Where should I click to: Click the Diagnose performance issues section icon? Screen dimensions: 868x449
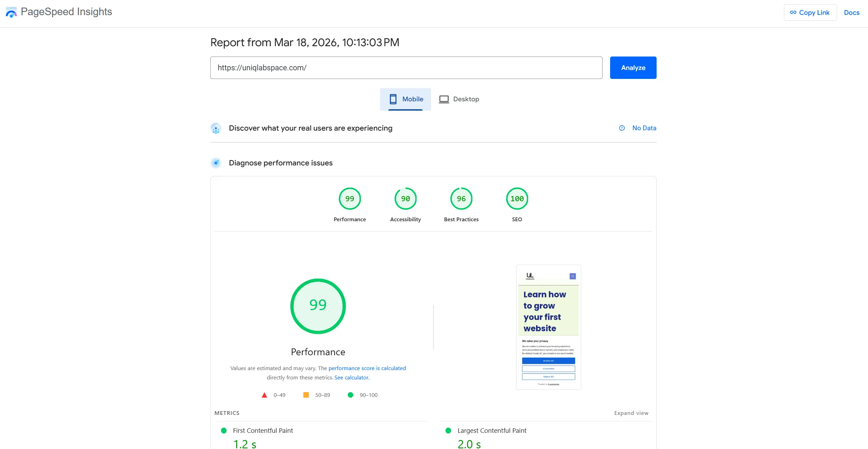click(216, 163)
